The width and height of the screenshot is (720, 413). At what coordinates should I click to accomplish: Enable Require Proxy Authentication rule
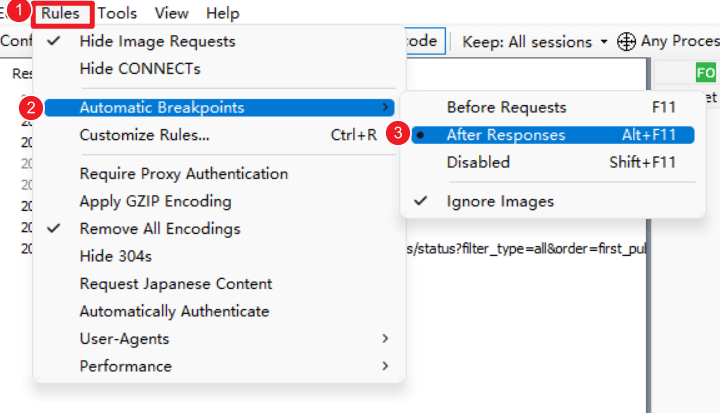point(183,174)
